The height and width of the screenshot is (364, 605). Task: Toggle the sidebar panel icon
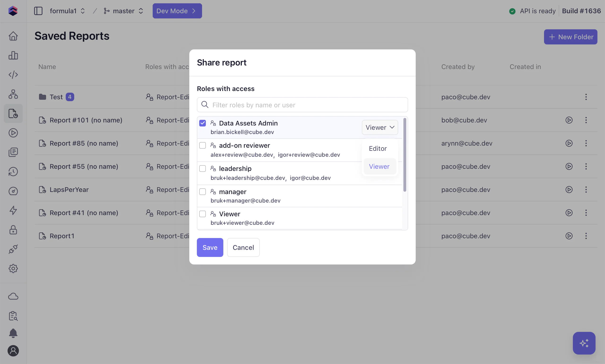[38, 11]
